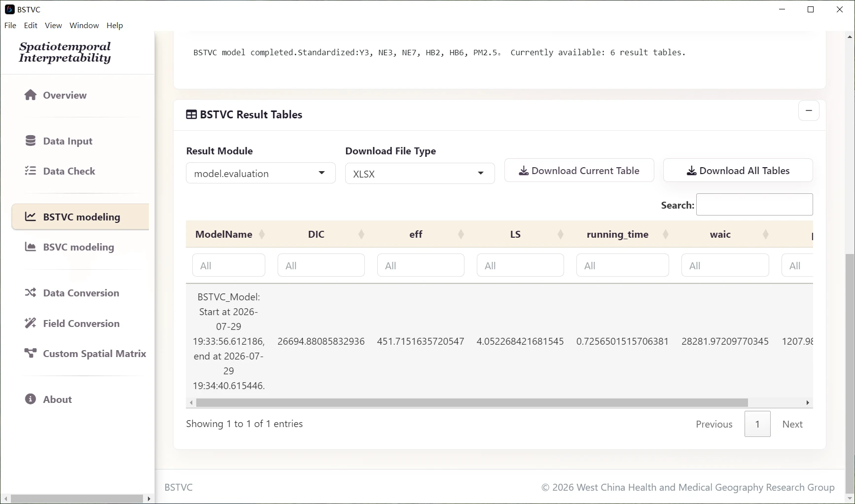
Task: Go to Previous table page
Action: click(x=714, y=424)
